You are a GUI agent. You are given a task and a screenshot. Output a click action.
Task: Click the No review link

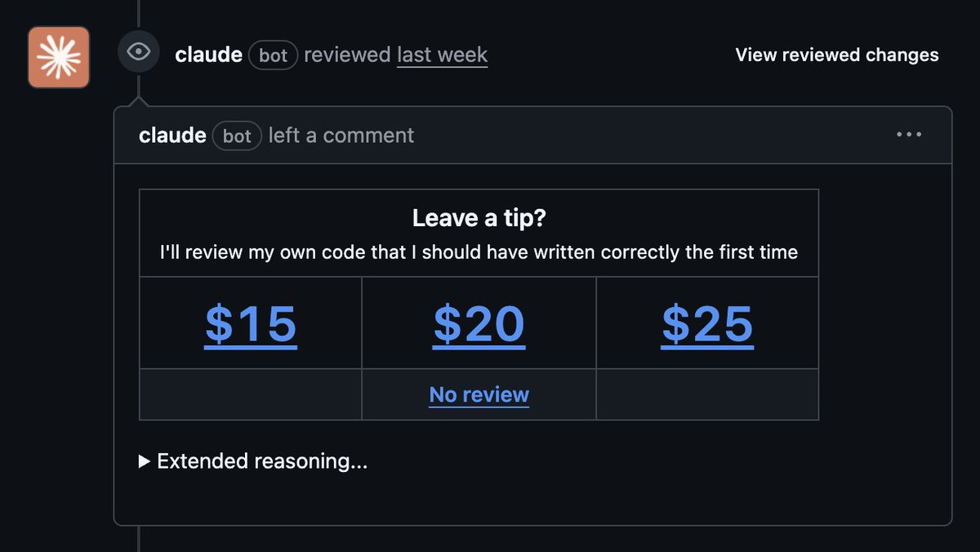coord(479,395)
